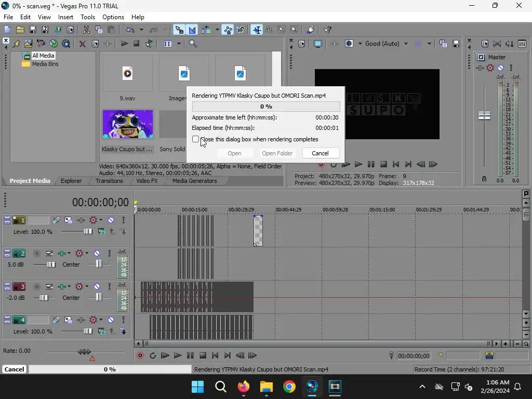Image resolution: width=532 pixels, height=399 pixels.
Task: Click the Open folder icon in main toolbar
Action: 20,30
